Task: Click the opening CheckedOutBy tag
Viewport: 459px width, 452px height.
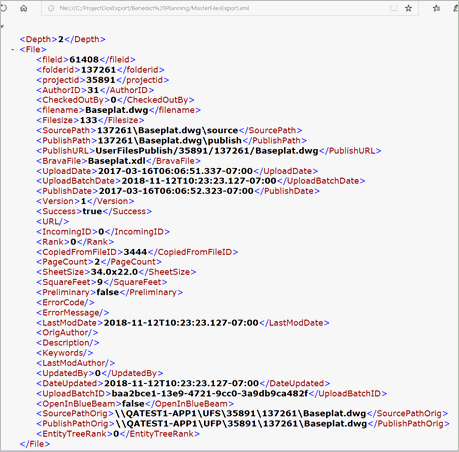Action: 73,100
